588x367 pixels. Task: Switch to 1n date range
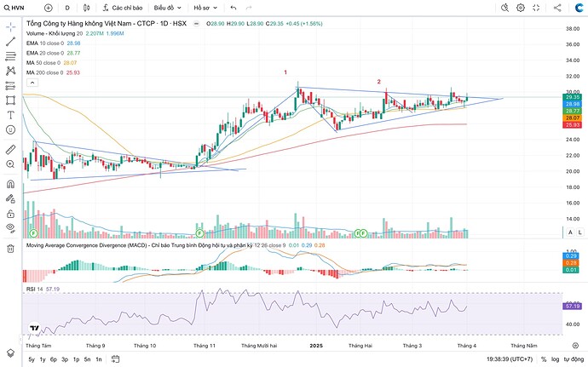point(99,359)
